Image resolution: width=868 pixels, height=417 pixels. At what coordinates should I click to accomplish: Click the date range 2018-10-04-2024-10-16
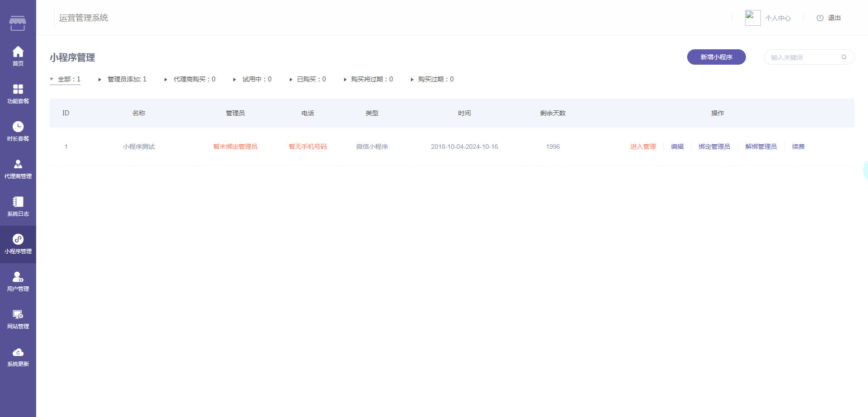(x=464, y=147)
